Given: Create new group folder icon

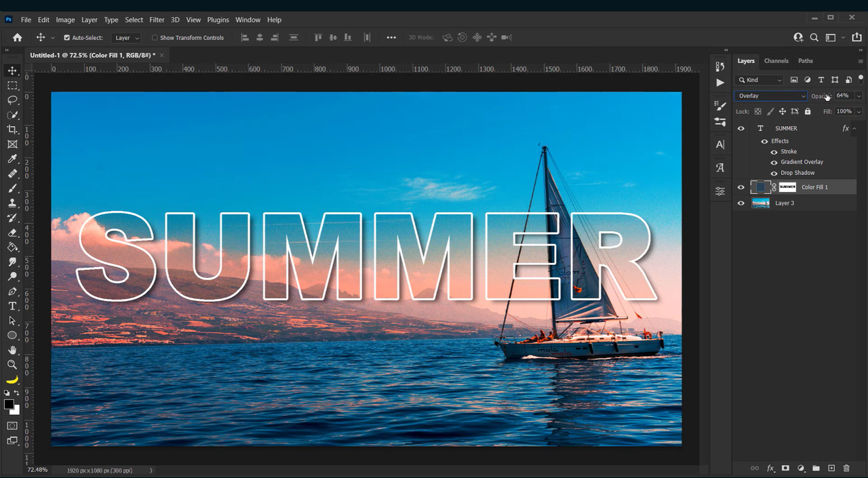Looking at the screenshot, I should 816,469.
